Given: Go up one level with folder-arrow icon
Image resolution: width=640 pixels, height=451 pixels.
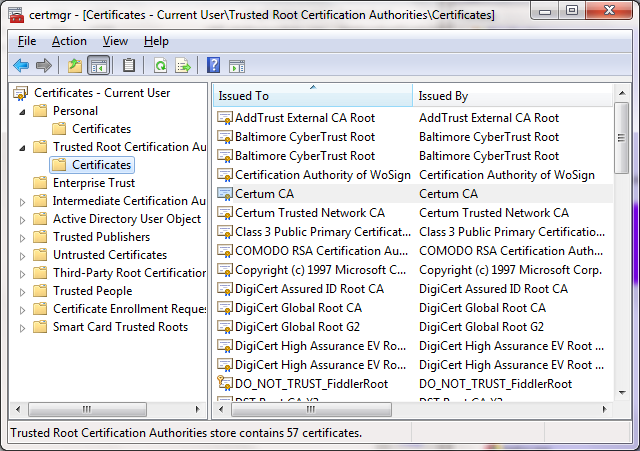Looking at the screenshot, I should (75, 65).
